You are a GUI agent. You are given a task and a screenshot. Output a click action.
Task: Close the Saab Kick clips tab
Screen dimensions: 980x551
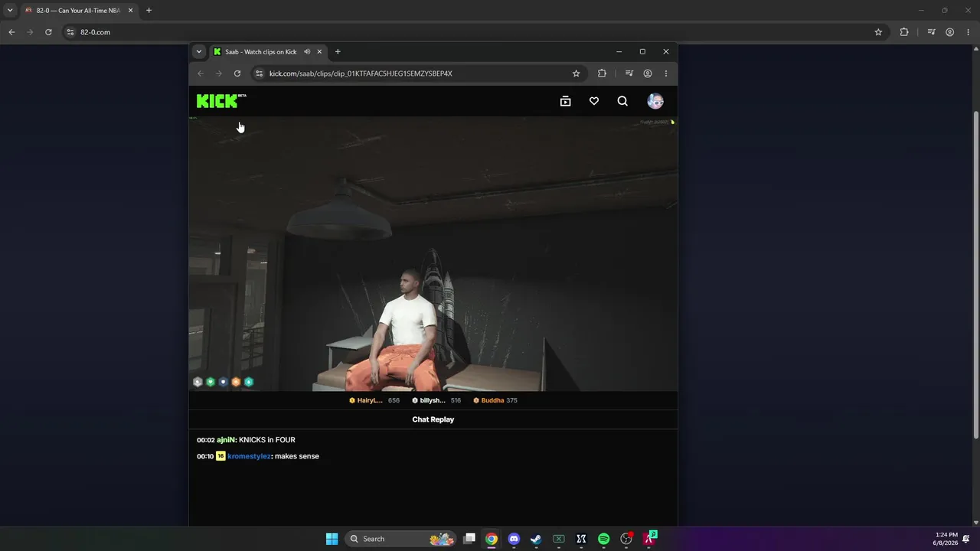pos(319,52)
